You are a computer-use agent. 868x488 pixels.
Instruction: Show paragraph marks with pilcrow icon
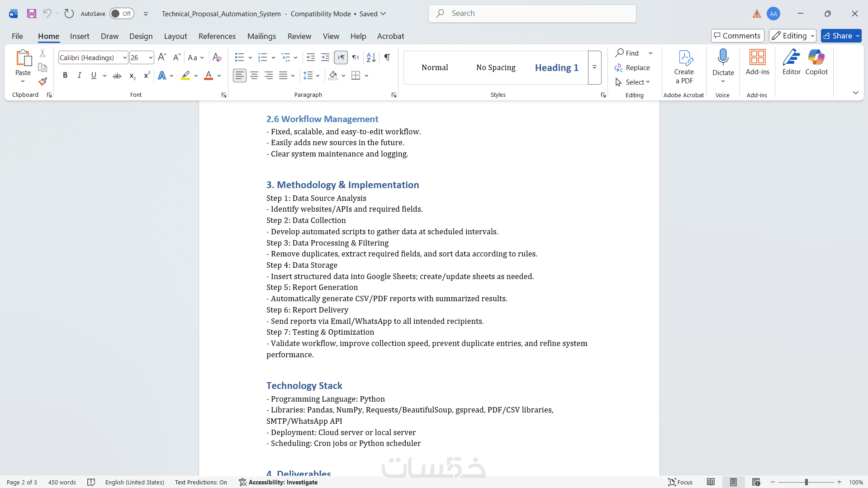click(387, 57)
